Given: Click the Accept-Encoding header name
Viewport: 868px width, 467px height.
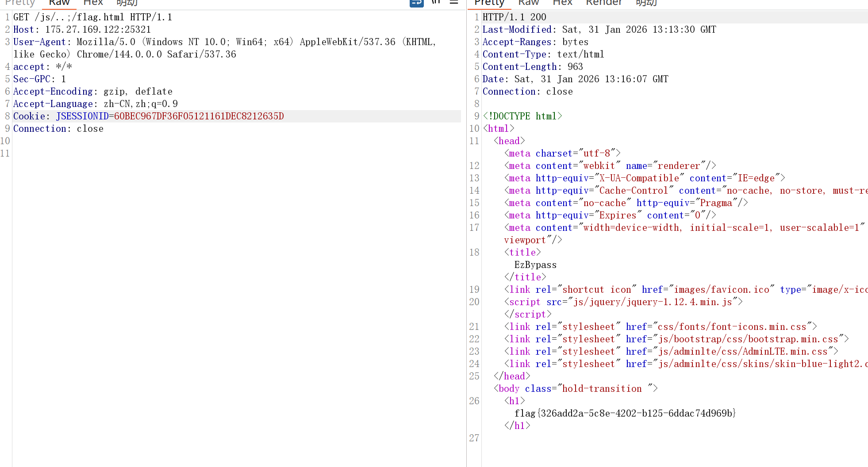Looking at the screenshot, I should (x=53, y=92).
